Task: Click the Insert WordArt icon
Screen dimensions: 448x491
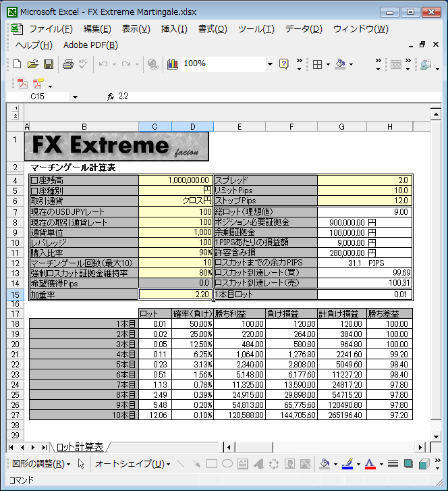Action: pos(258,464)
